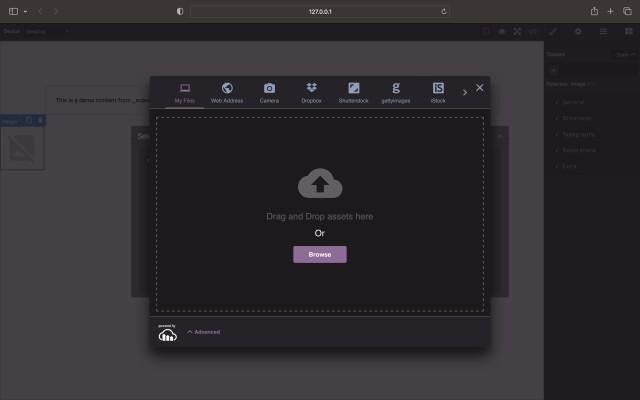The width and height of the screenshot is (640, 400).
Task: Click the purple Browse button
Action: pyautogui.click(x=320, y=254)
